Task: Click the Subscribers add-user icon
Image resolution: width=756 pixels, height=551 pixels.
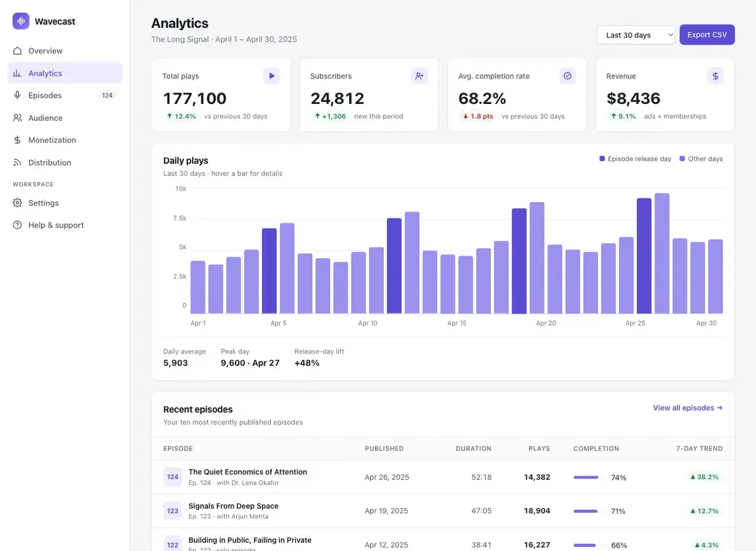Action: [420, 76]
